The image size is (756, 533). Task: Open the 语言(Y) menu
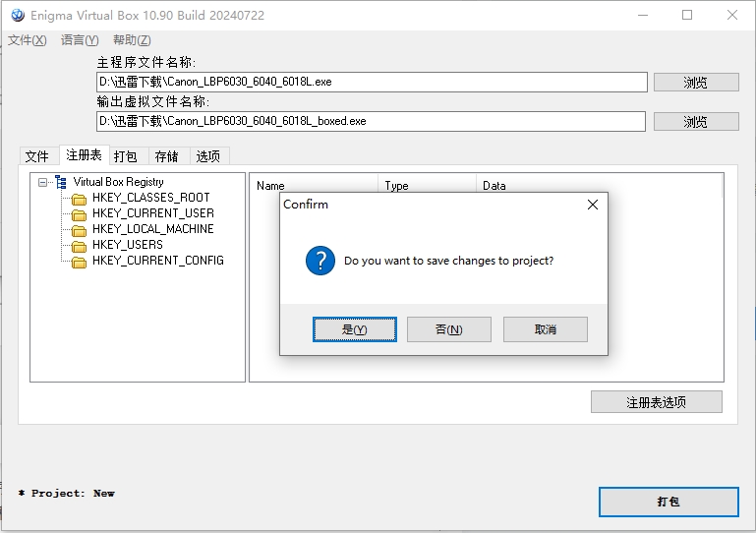click(x=80, y=40)
